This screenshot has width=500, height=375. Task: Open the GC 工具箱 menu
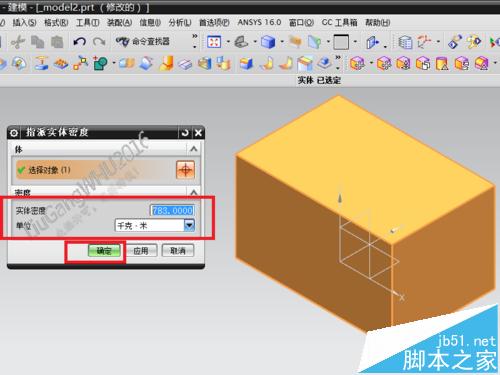pyautogui.click(x=339, y=23)
